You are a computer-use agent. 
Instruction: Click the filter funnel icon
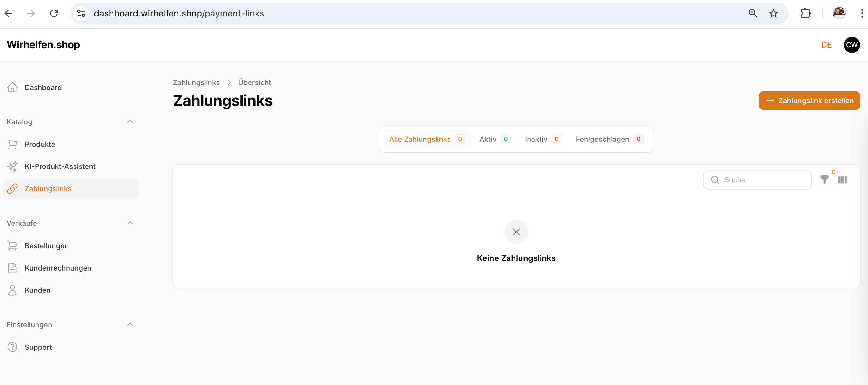coord(824,180)
